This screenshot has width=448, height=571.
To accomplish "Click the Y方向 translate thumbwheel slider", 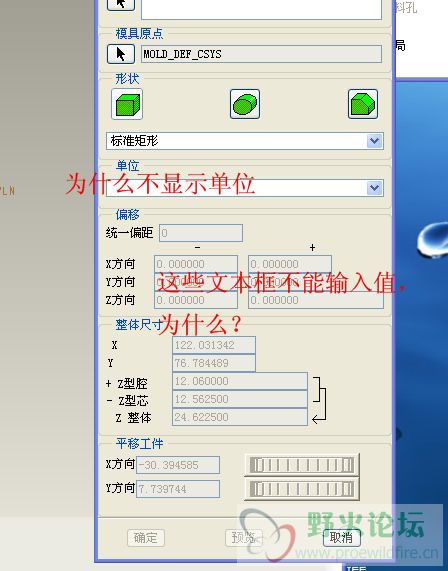I will click(302, 489).
